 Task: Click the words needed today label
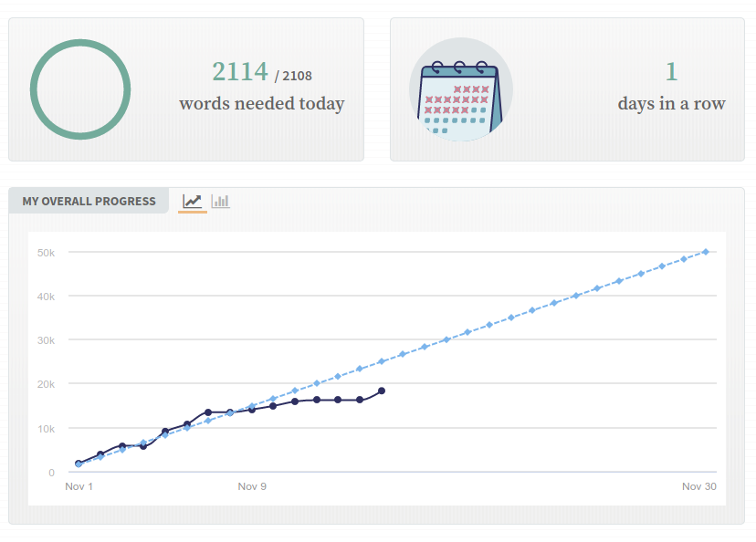[x=262, y=103]
